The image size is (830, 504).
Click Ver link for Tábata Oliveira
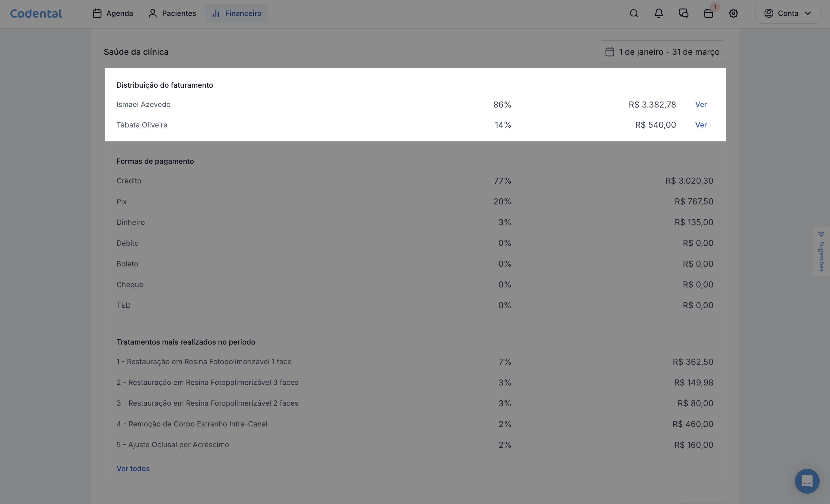point(701,125)
